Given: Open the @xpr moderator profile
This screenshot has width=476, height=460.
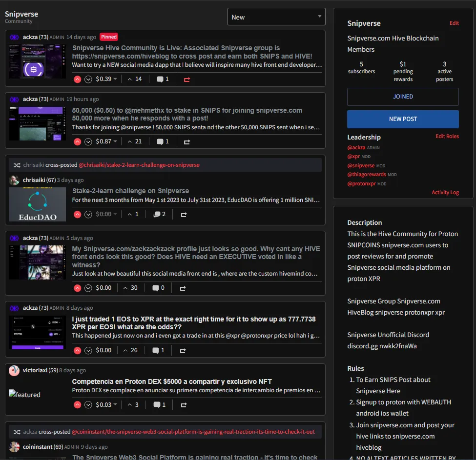Looking at the screenshot, I should pyautogui.click(x=353, y=157).
